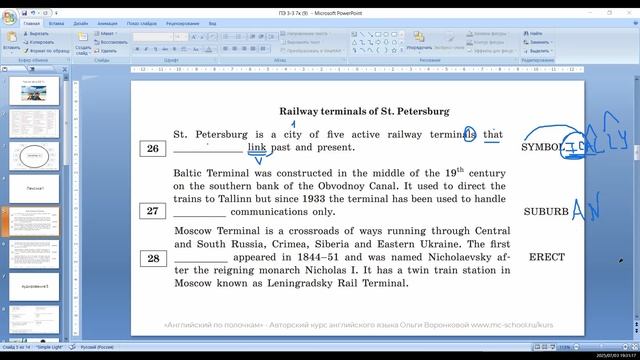
Task: Toggle text shadow formatting
Action: point(174,49)
